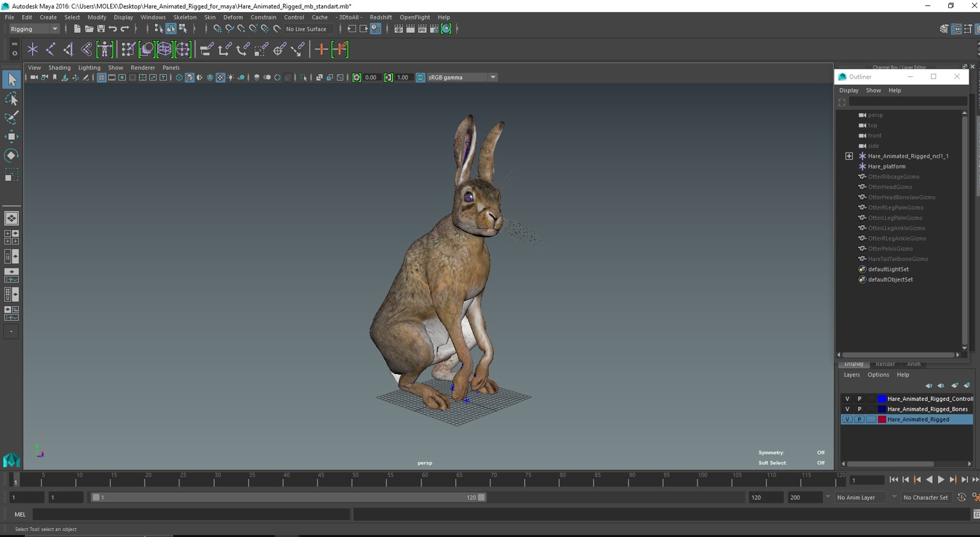Create a new layer icon
Viewport: 980px width, 537px height.
click(955, 385)
